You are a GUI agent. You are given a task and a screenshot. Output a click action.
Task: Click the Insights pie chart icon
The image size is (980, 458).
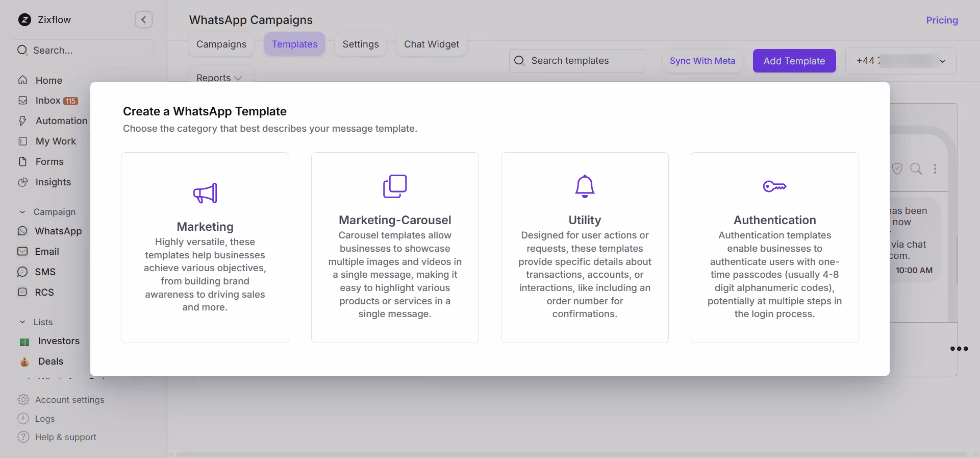click(x=23, y=182)
